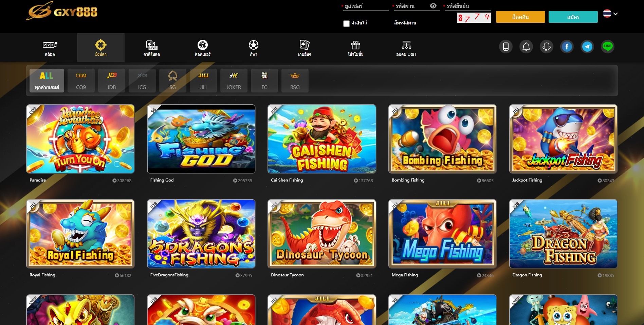Open the lottery category
Viewport: 644px width, 325px height.
203,48
